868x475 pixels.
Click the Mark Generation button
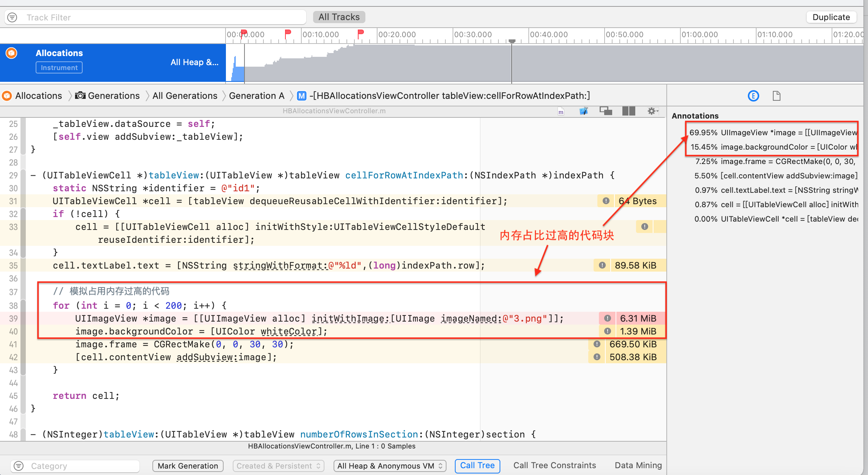[x=188, y=466]
